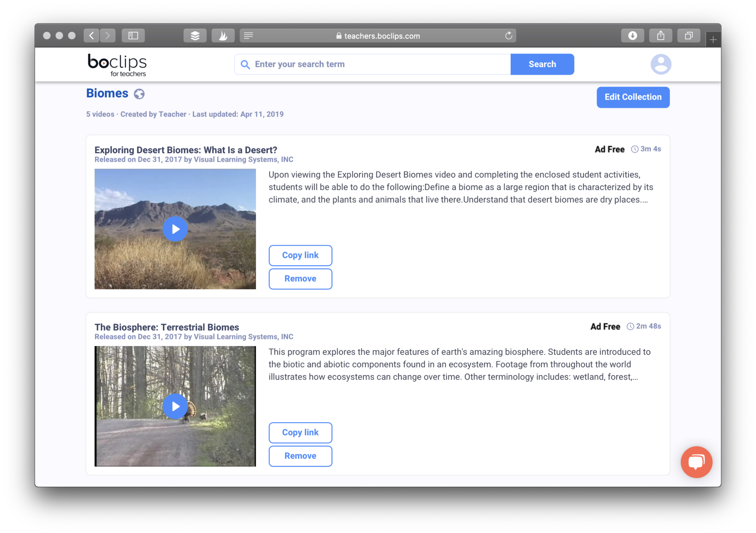Copy link for the Desert Biomes video
Image resolution: width=756 pixels, height=533 pixels.
(x=300, y=255)
